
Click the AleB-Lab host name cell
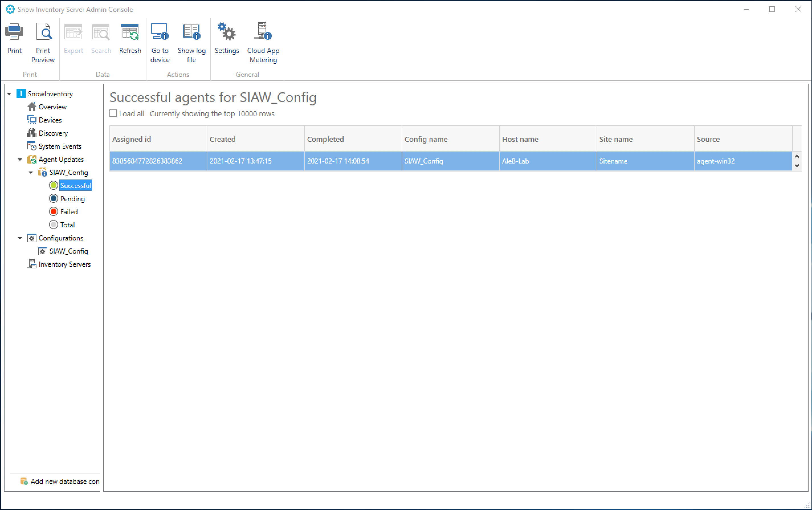548,161
